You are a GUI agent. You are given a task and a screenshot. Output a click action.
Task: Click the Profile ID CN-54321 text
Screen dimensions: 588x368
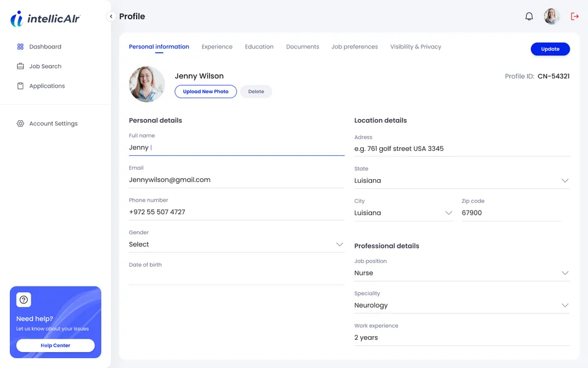537,76
